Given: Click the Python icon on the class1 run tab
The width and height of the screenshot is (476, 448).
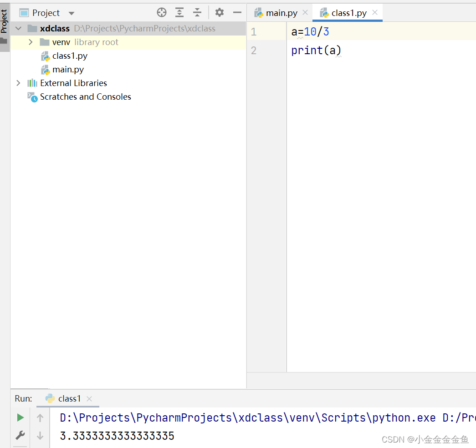Looking at the screenshot, I should [x=50, y=398].
